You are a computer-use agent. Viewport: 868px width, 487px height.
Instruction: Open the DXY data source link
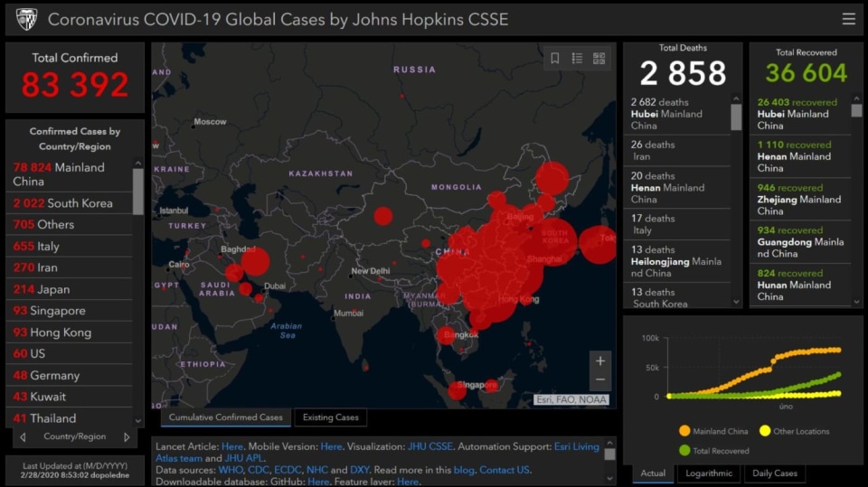pyautogui.click(x=359, y=470)
